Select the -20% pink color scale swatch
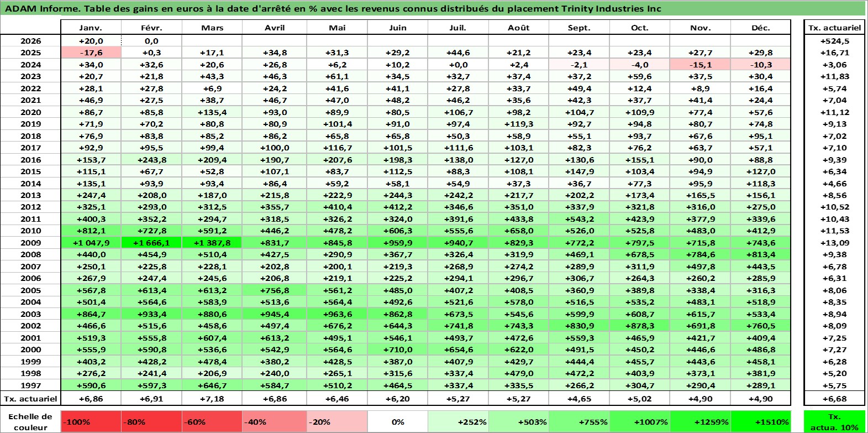The width and height of the screenshot is (868, 433). pos(337,421)
